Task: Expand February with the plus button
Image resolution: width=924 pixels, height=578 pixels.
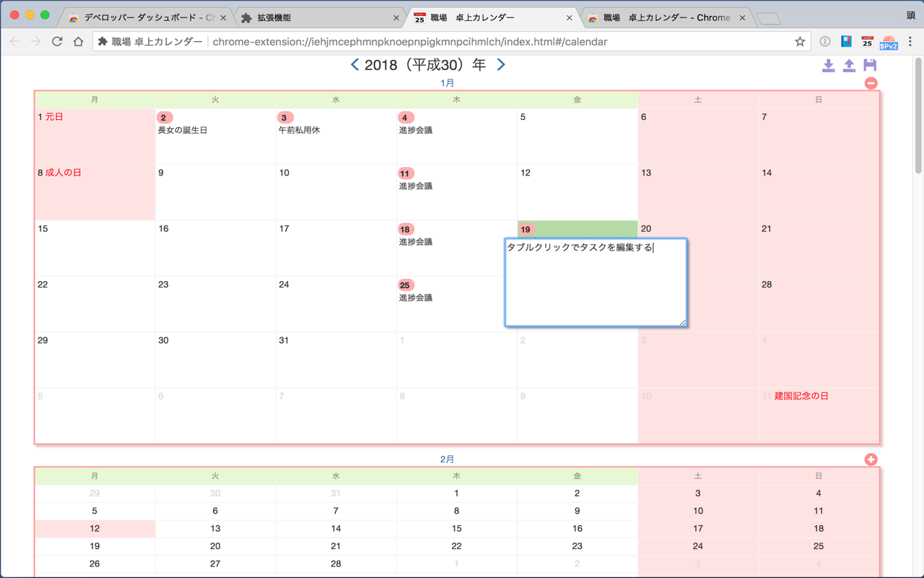Action: pyautogui.click(x=871, y=460)
